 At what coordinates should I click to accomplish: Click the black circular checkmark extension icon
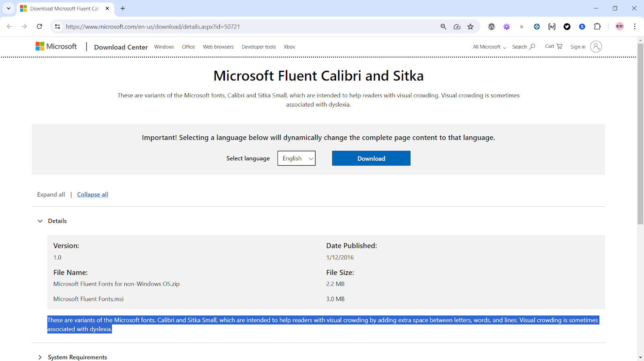(567, 27)
